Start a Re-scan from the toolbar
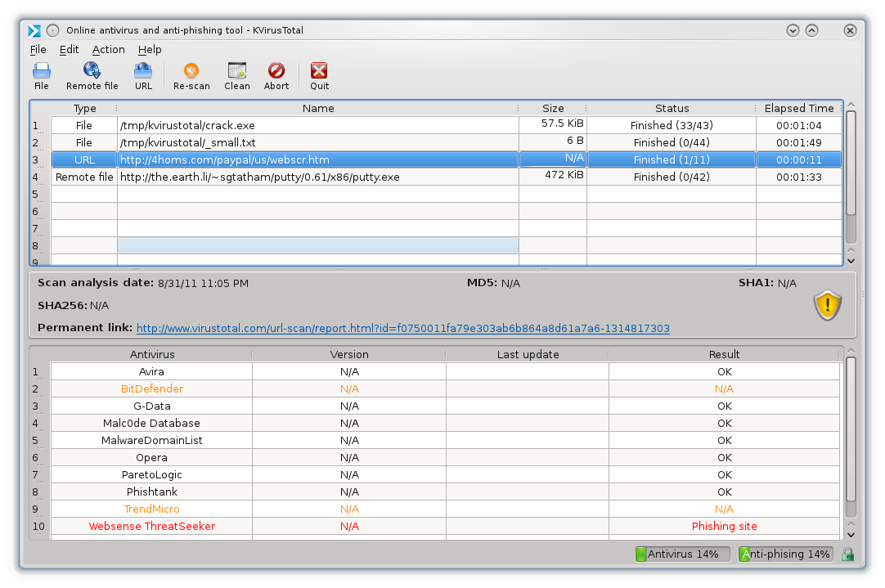The width and height of the screenshot is (885, 588). 191,76
